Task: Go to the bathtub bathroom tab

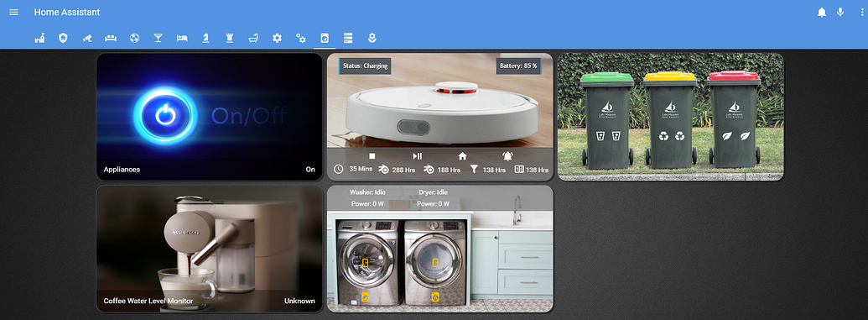Action: click(253, 38)
